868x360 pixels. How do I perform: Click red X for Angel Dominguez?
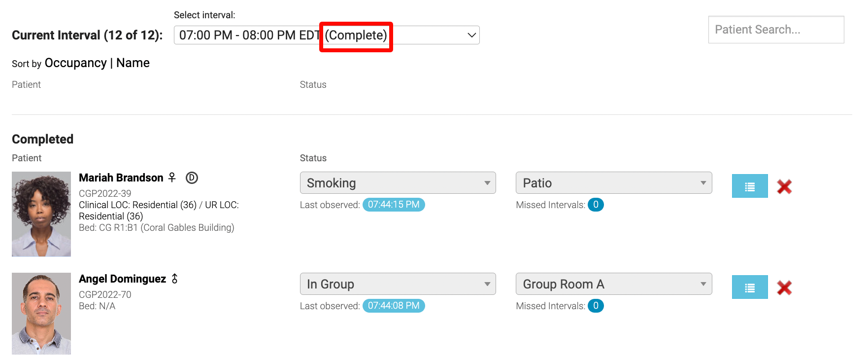tap(784, 288)
